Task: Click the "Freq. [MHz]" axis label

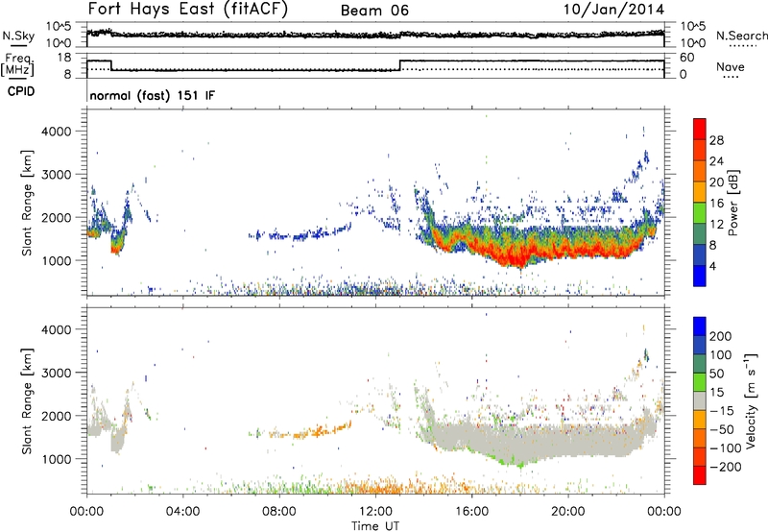Action: [17, 65]
